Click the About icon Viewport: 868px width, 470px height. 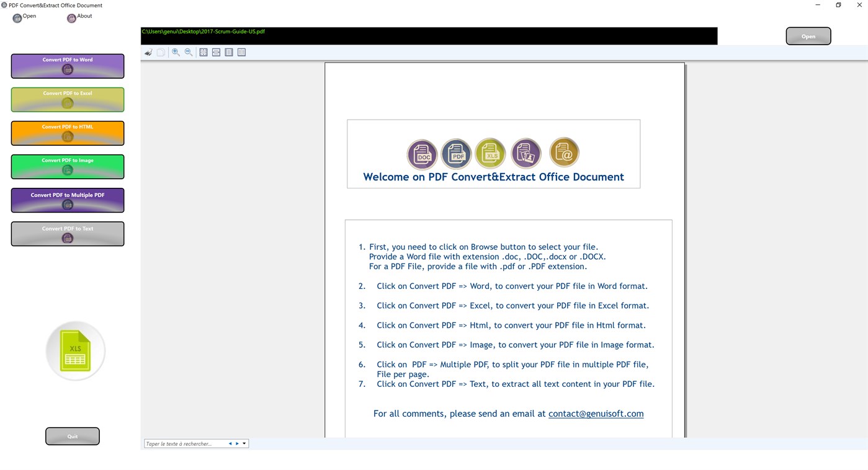pos(71,17)
